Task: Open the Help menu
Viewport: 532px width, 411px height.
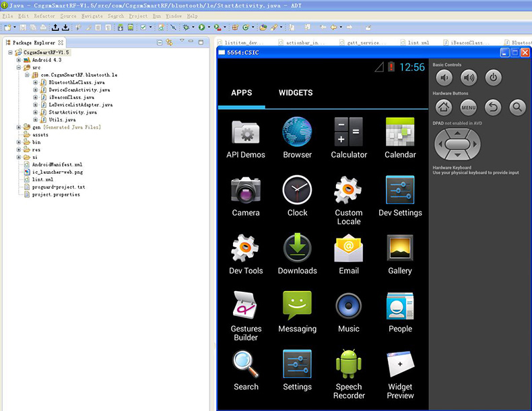Action: 192,16
